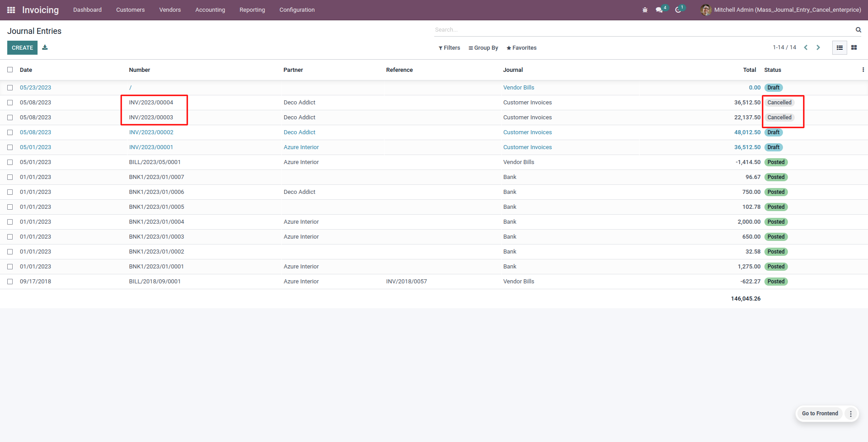Sort by Total column header
The image size is (868, 442).
pos(749,70)
